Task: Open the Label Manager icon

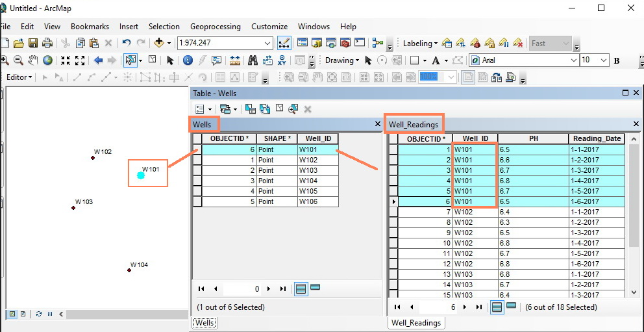Action: tap(447, 43)
